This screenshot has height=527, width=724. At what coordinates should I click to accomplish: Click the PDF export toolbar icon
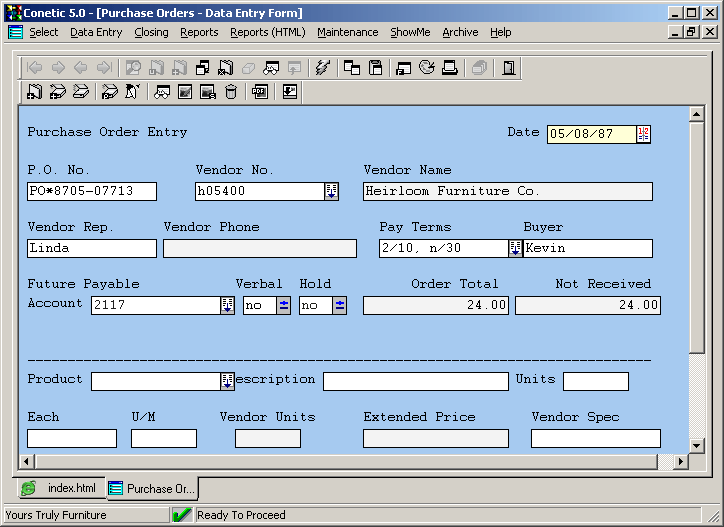(260, 92)
